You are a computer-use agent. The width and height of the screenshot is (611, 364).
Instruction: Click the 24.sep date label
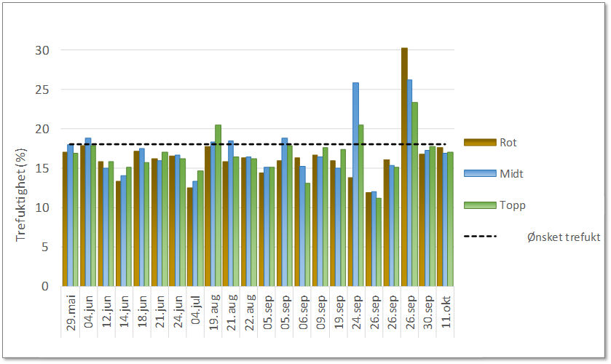coord(356,312)
